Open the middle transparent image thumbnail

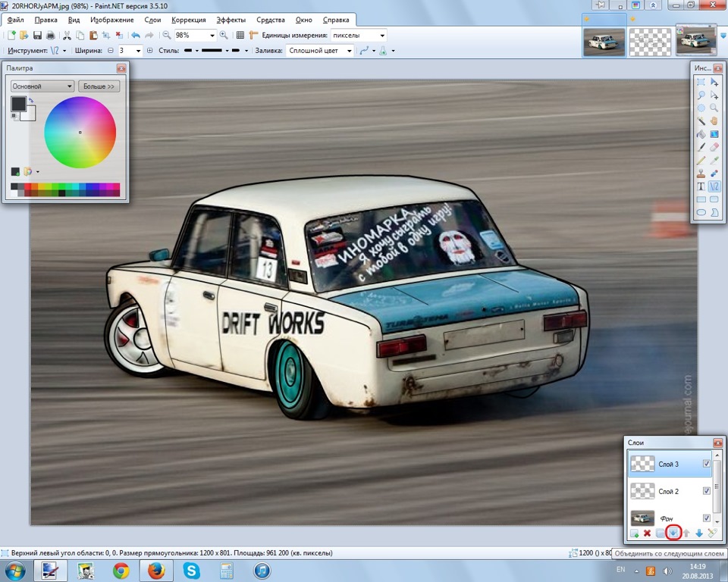(650, 42)
